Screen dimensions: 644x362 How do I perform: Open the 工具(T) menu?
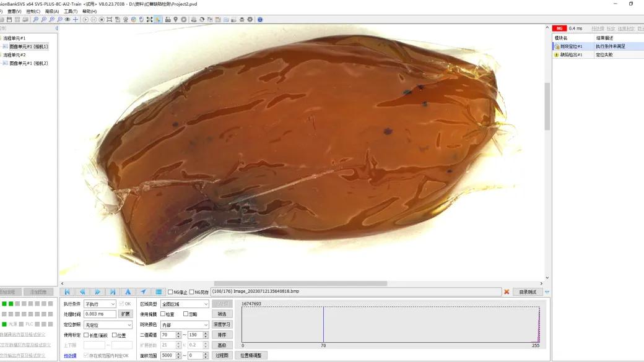coord(71,12)
